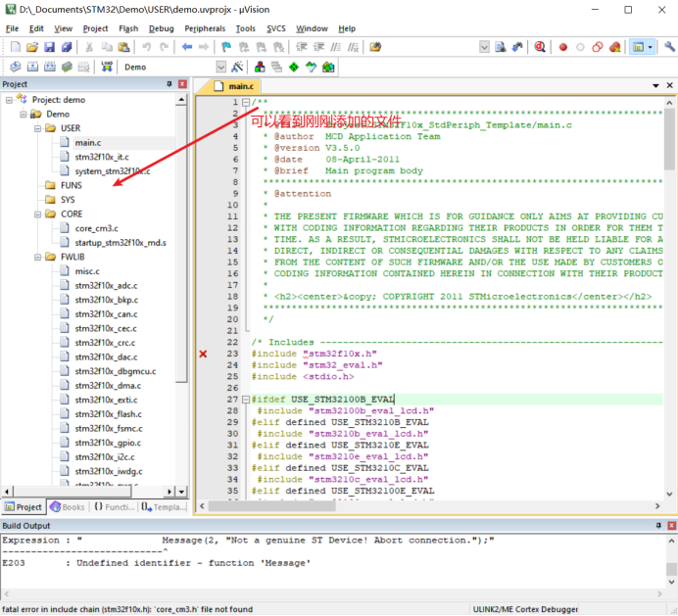Close the Build Output panel
The height and width of the screenshot is (616, 678).
[x=671, y=525]
